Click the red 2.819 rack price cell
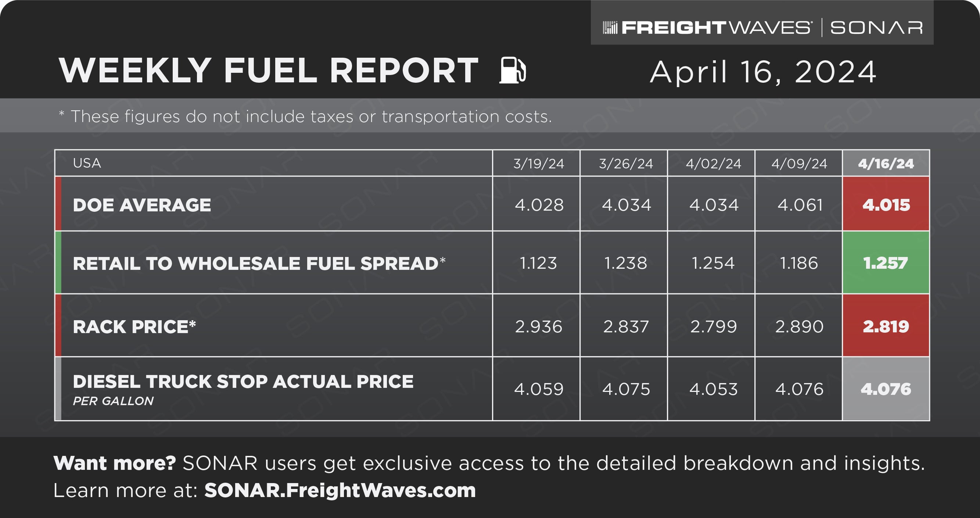 tap(886, 326)
